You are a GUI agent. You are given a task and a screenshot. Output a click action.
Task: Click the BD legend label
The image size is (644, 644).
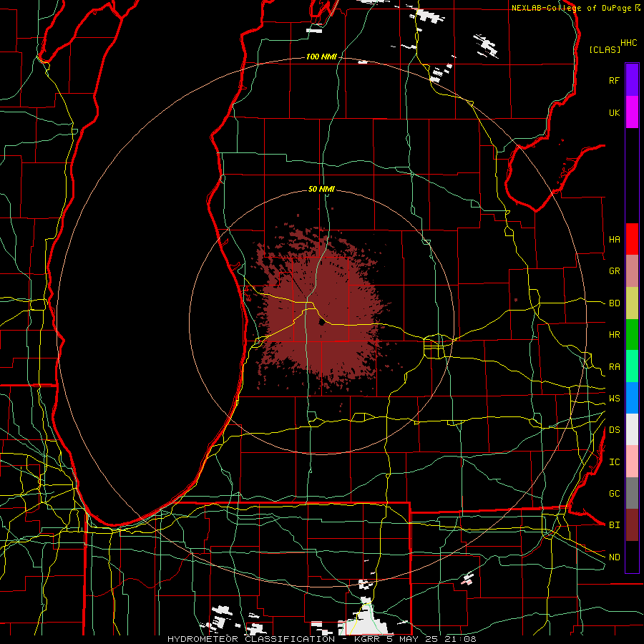(x=614, y=303)
